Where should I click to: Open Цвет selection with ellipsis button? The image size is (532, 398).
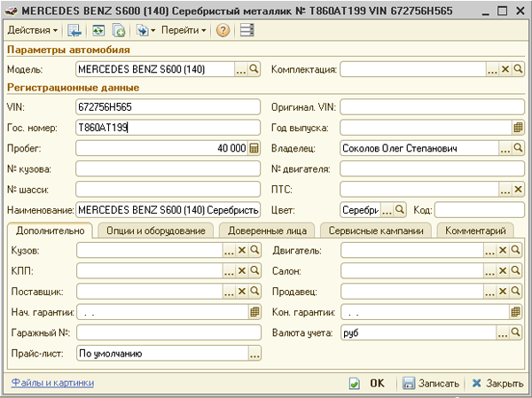[x=387, y=210]
